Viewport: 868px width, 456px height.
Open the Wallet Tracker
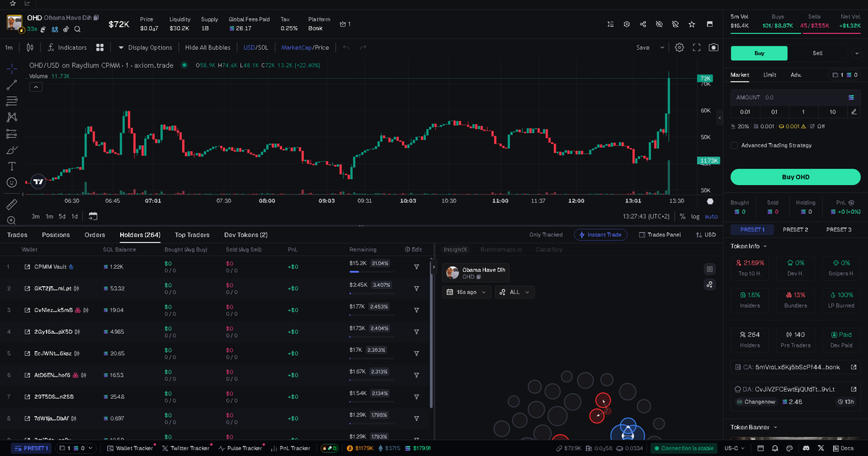[130, 448]
